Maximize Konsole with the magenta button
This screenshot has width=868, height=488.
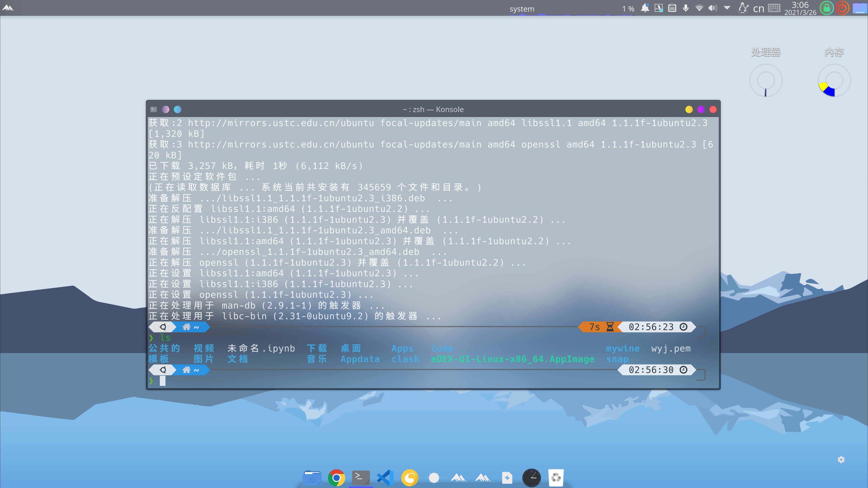[701, 109]
